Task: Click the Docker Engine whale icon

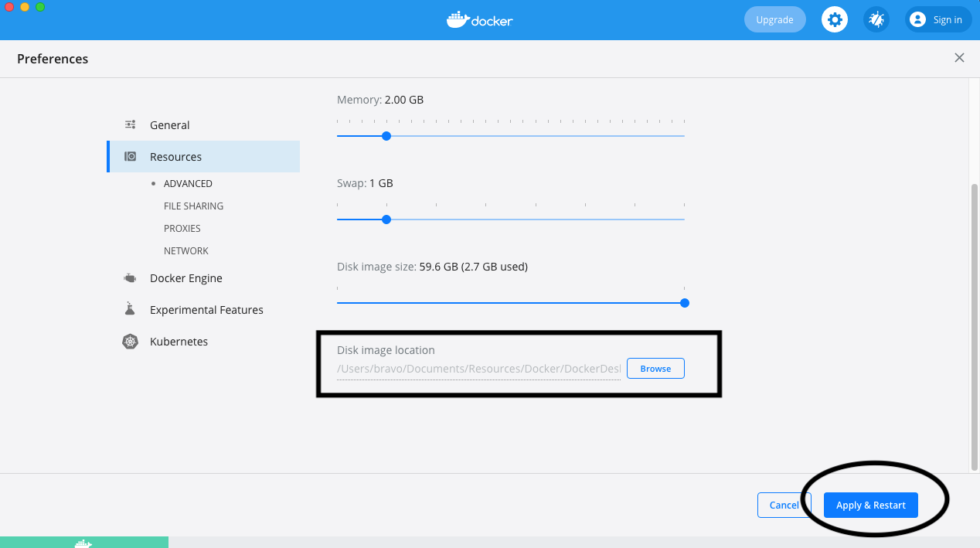Action: [x=130, y=278]
